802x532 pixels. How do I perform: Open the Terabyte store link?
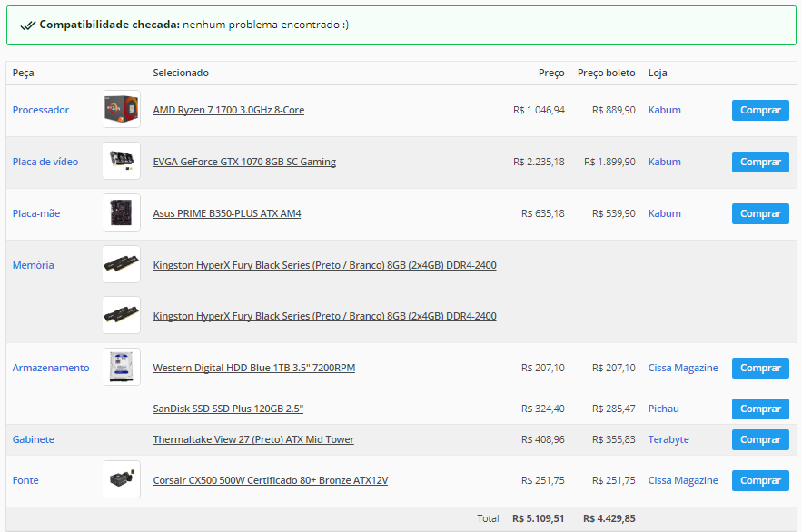coord(668,439)
